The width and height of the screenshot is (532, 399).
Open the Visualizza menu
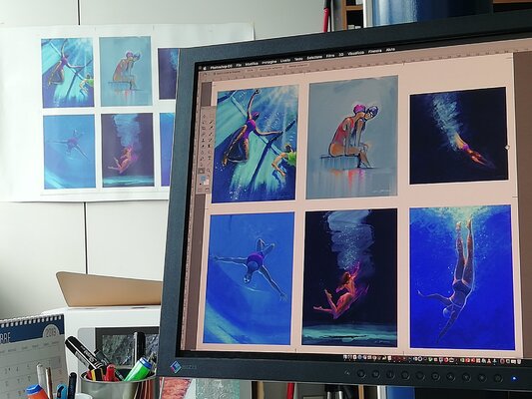pos(356,53)
